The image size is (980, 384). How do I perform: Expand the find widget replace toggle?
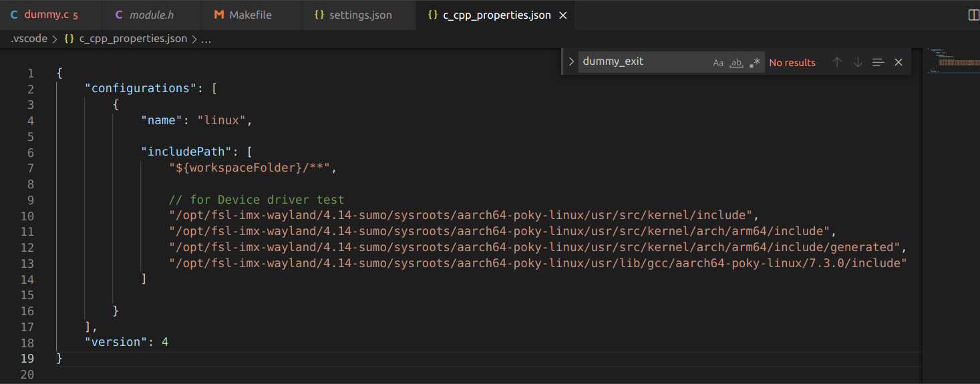(570, 61)
